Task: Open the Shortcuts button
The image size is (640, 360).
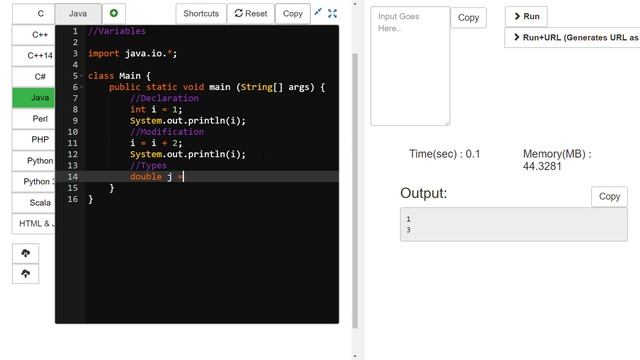Action: pyautogui.click(x=201, y=13)
